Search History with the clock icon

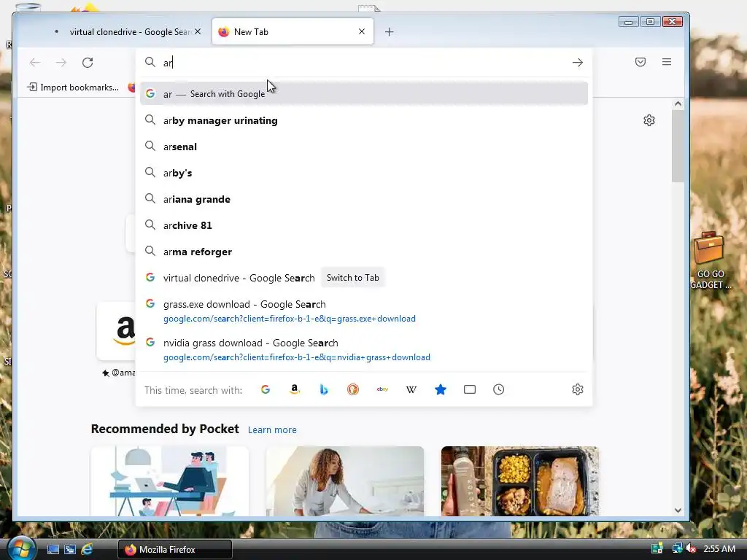pos(499,389)
